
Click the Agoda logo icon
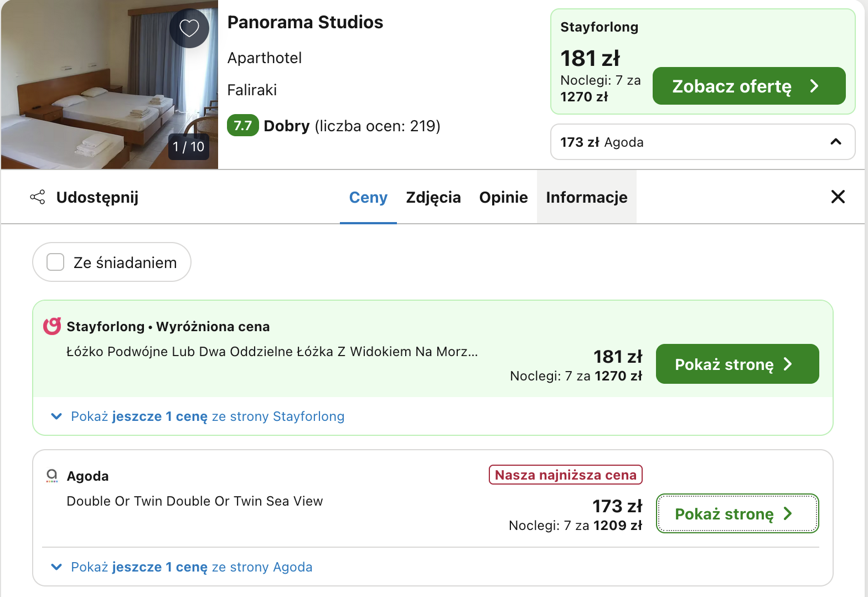click(52, 476)
